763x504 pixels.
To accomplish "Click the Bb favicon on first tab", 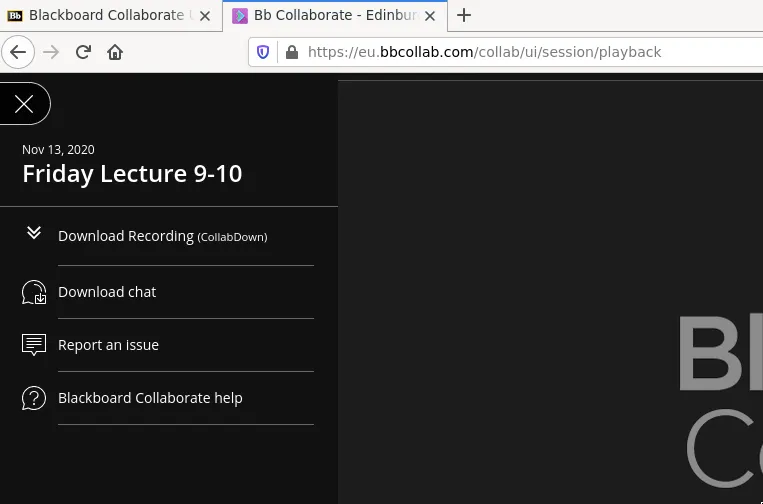I will point(15,16).
